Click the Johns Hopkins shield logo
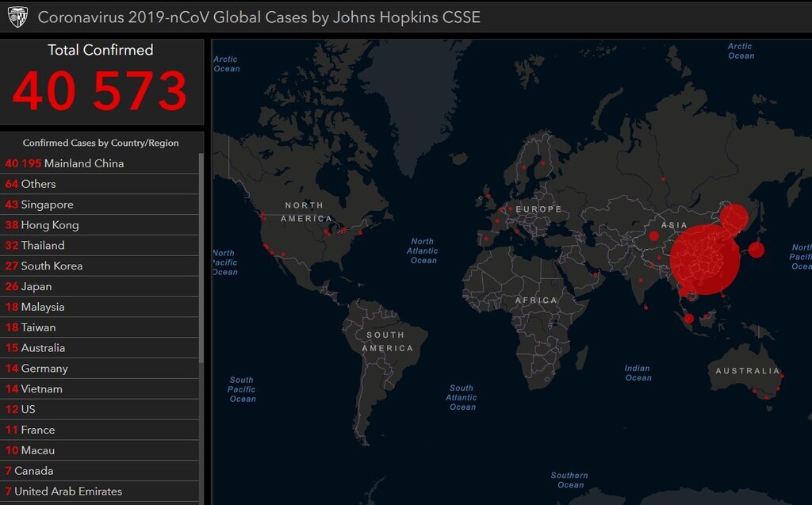The height and width of the screenshot is (505, 812). 17,17
